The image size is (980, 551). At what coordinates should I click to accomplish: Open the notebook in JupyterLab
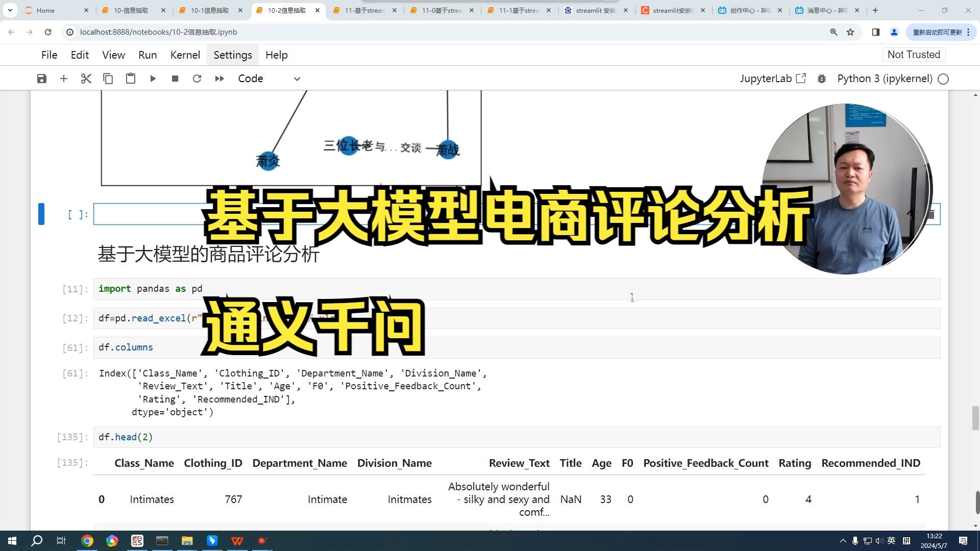coord(773,79)
